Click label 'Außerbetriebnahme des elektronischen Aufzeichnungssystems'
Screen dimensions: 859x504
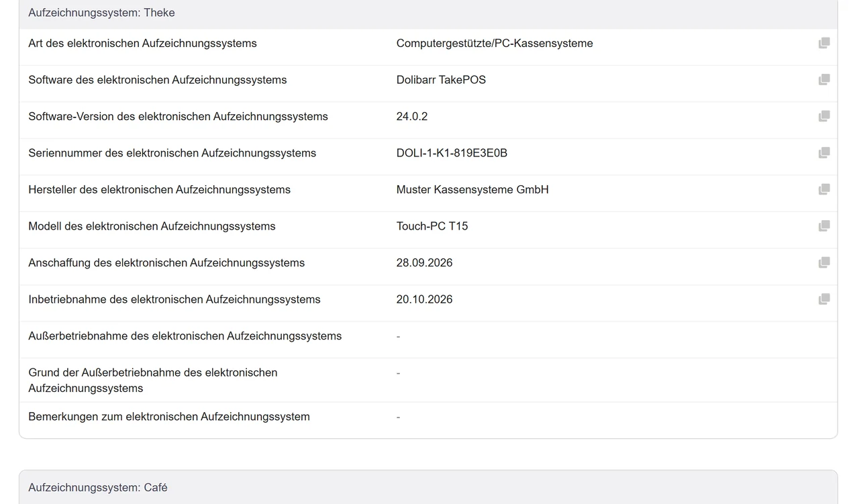click(x=185, y=336)
